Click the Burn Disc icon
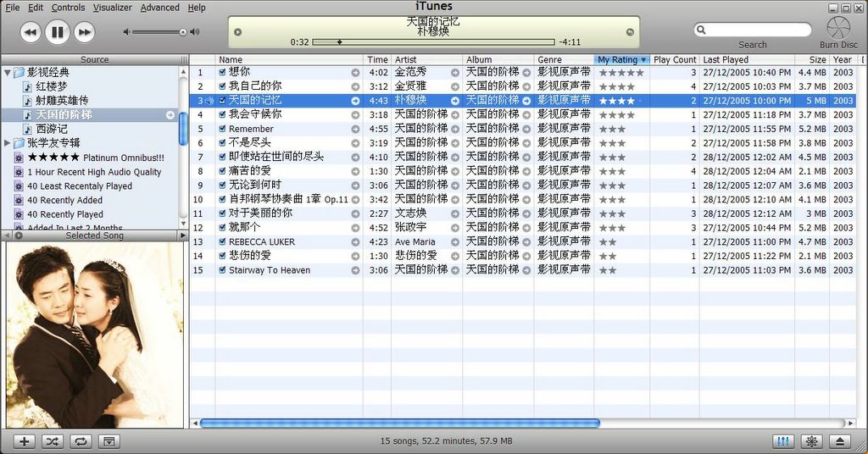Screen dimensions: 868x454 (x=838, y=27)
